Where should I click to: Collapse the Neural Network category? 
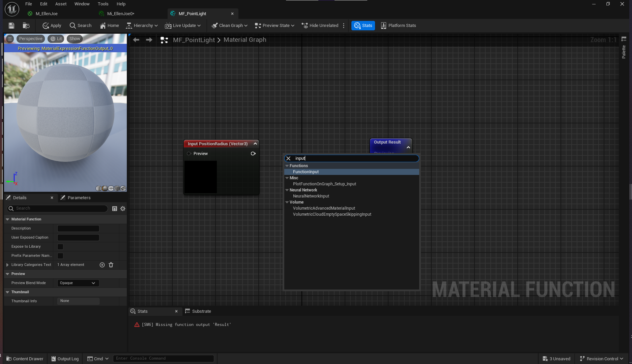tap(287, 190)
